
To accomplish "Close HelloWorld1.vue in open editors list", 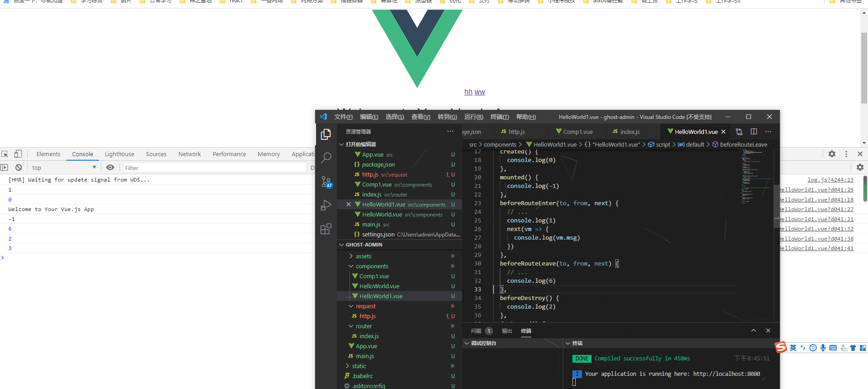I will [349, 204].
